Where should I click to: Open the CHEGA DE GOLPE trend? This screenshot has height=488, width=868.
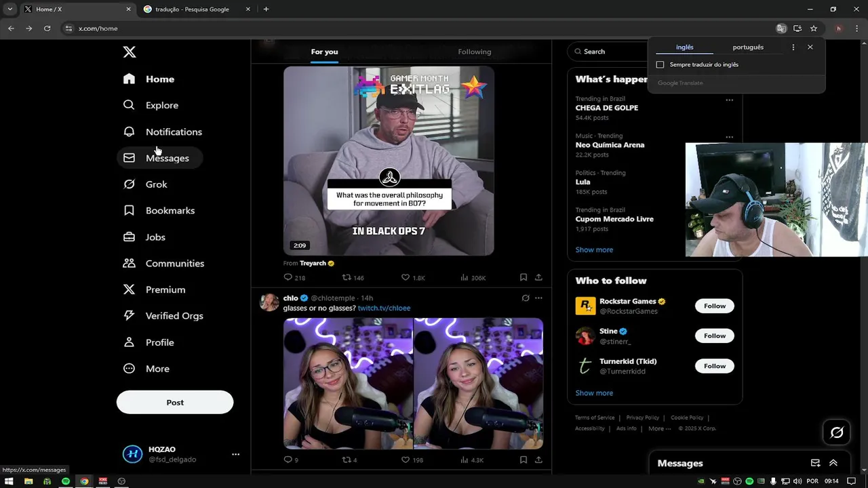click(x=607, y=107)
